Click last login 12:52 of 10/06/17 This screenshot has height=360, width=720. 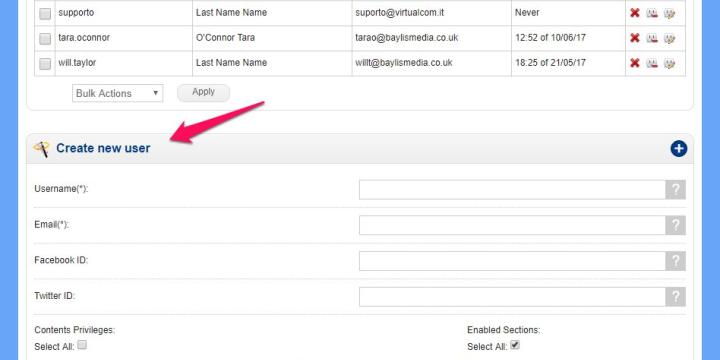(x=551, y=38)
